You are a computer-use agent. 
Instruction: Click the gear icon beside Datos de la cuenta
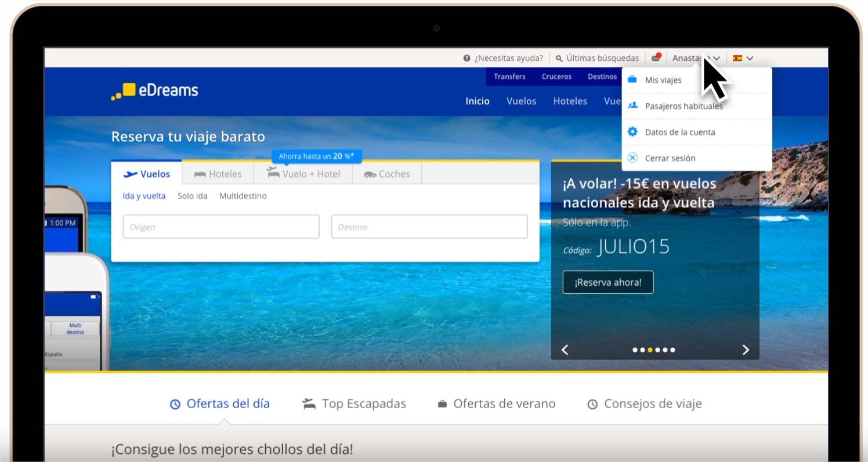(x=633, y=132)
